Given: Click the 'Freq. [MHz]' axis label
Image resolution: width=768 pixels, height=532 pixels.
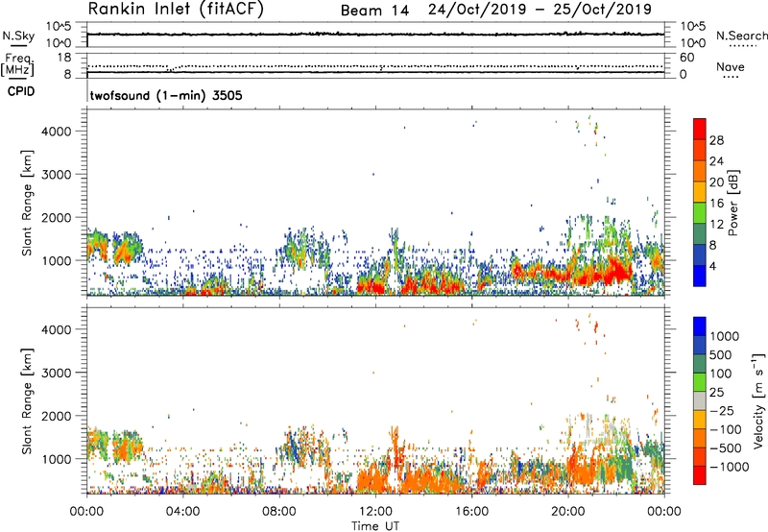Looking at the screenshot, I should click(18, 64).
